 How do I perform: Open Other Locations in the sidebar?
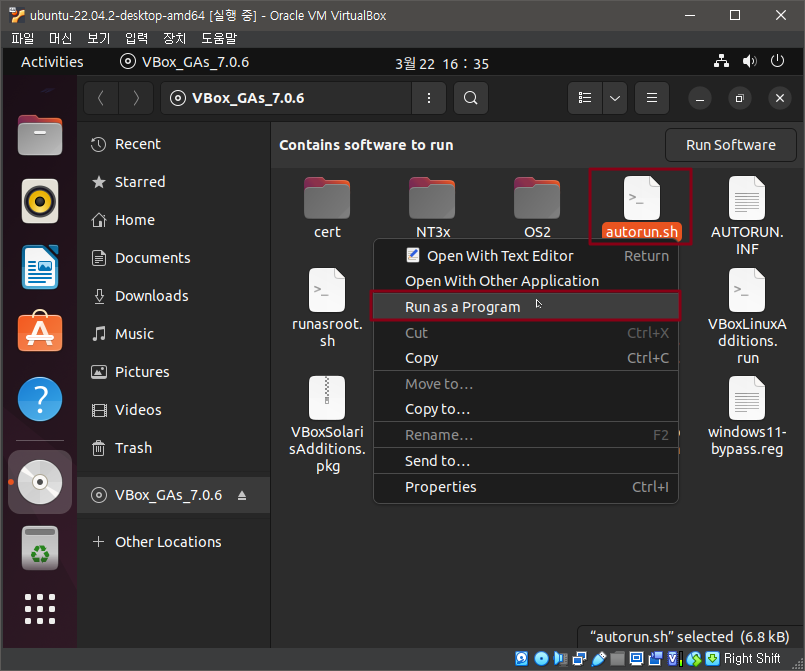(174, 542)
